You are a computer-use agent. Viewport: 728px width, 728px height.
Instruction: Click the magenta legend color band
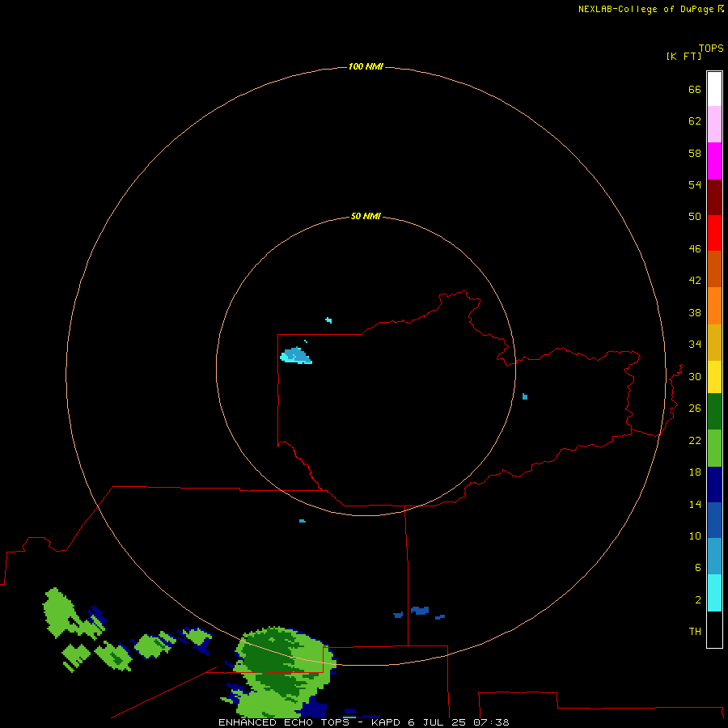coord(714,161)
